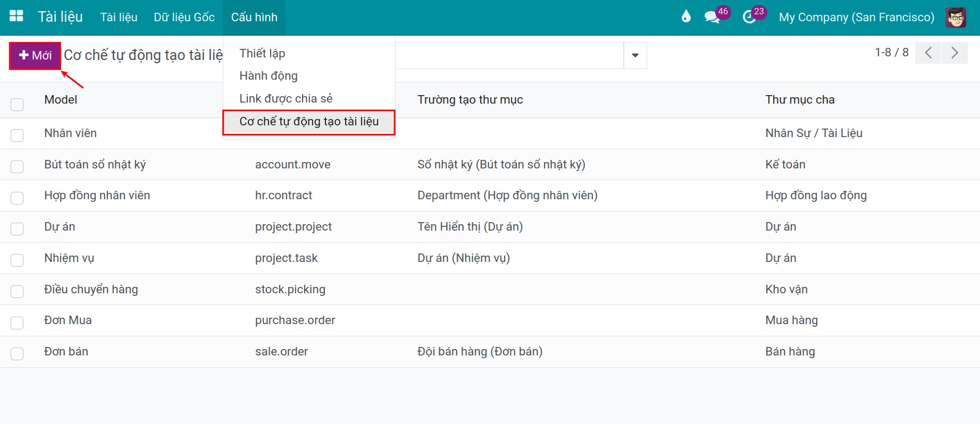
Task: Open the account.move row cell
Action: 292,164
